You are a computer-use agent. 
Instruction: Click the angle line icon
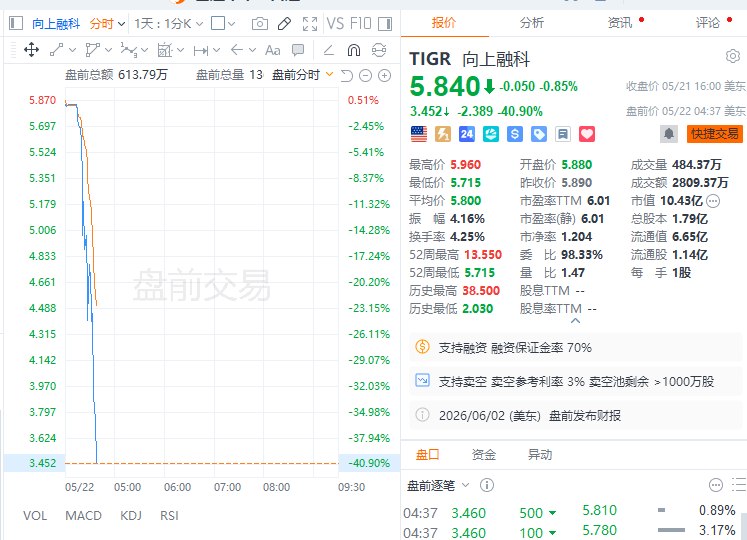(329, 50)
